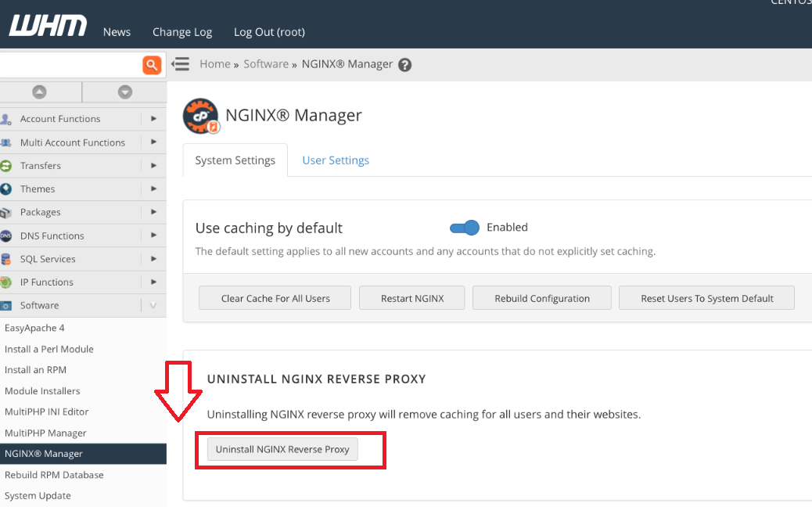Image resolution: width=812 pixels, height=507 pixels.
Task: Click Clear Cache For All Users
Action: tap(275, 298)
